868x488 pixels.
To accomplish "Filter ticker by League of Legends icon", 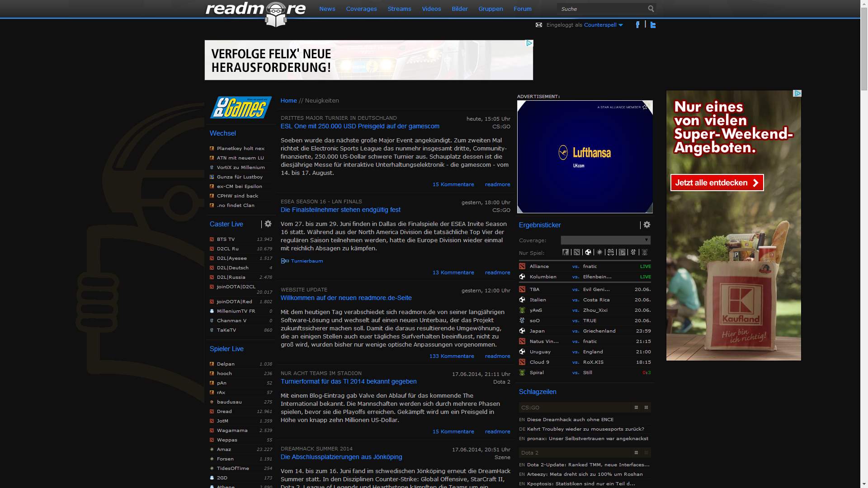I will tap(622, 252).
